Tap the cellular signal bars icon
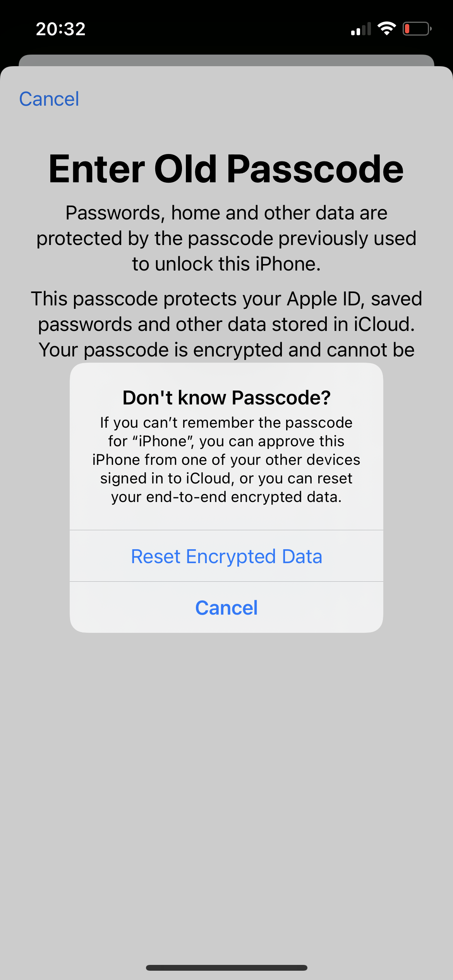The width and height of the screenshot is (453, 980). coord(361,29)
